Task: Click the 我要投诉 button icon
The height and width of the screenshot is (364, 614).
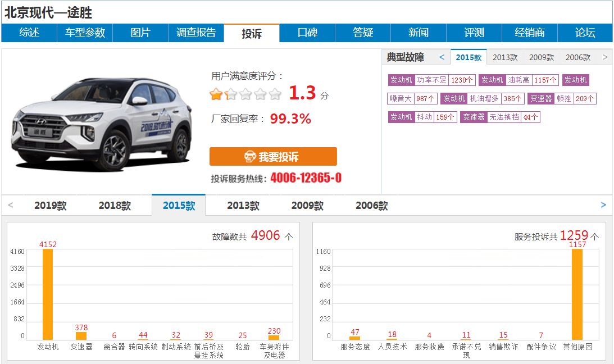Action: pyautogui.click(x=250, y=157)
